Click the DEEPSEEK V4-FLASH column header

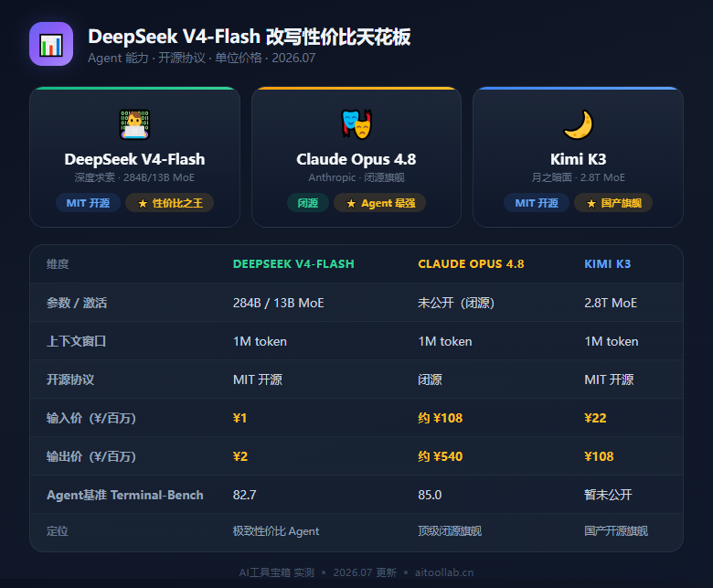(293, 263)
